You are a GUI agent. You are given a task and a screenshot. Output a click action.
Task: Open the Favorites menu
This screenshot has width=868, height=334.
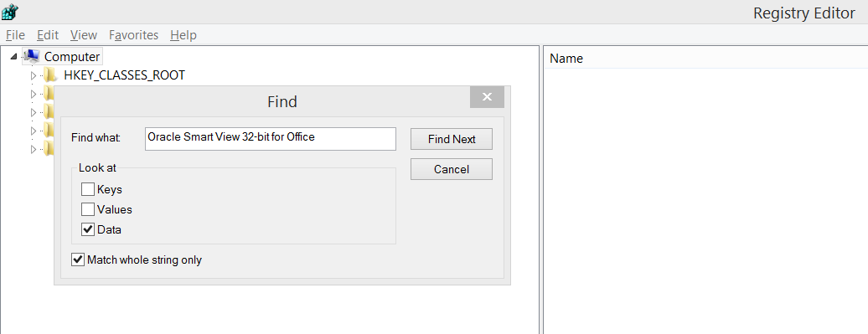(133, 35)
